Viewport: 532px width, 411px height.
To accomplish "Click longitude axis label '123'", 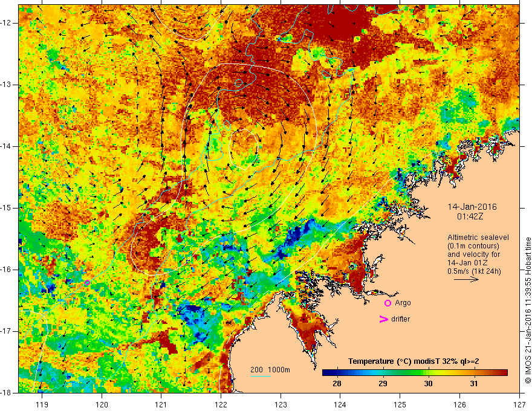I will (281, 404).
